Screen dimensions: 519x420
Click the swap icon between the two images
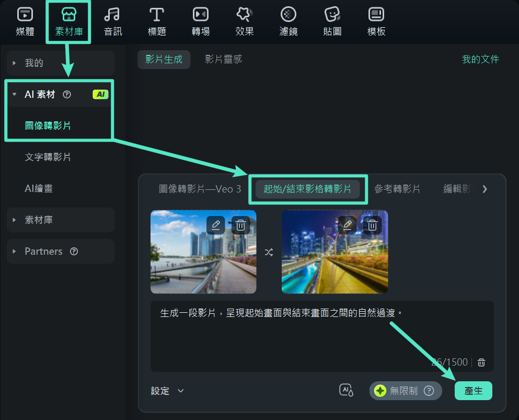(x=269, y=252)
